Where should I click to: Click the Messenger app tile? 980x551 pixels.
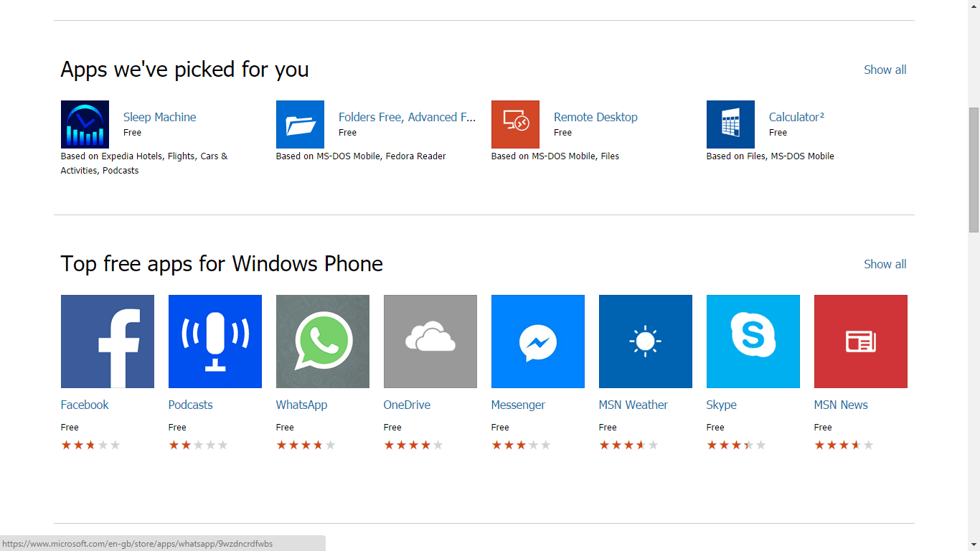[x=538, y=342]
